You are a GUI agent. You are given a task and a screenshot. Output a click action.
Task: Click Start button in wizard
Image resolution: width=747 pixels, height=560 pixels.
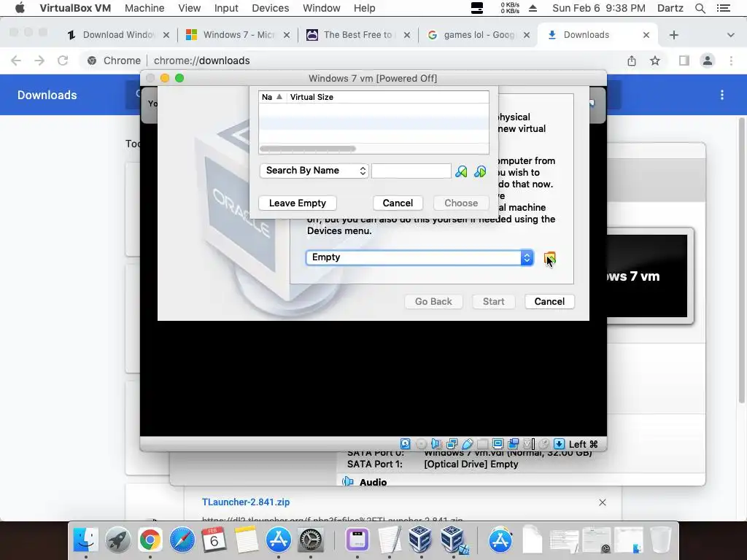click(494, 301)
